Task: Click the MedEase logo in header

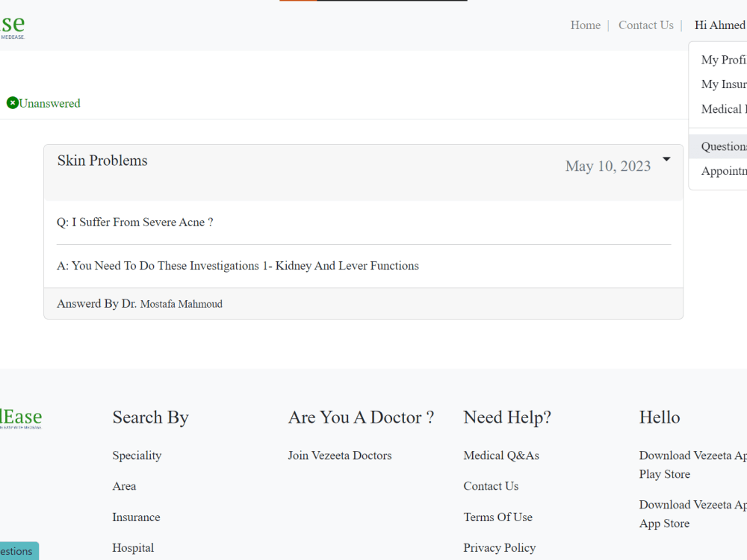Action: (x=12, y=27)
